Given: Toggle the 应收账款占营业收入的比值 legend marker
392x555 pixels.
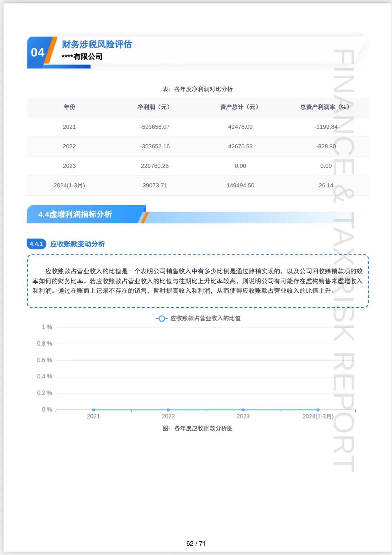Looking at the screenshot, I should coord(161,319).
